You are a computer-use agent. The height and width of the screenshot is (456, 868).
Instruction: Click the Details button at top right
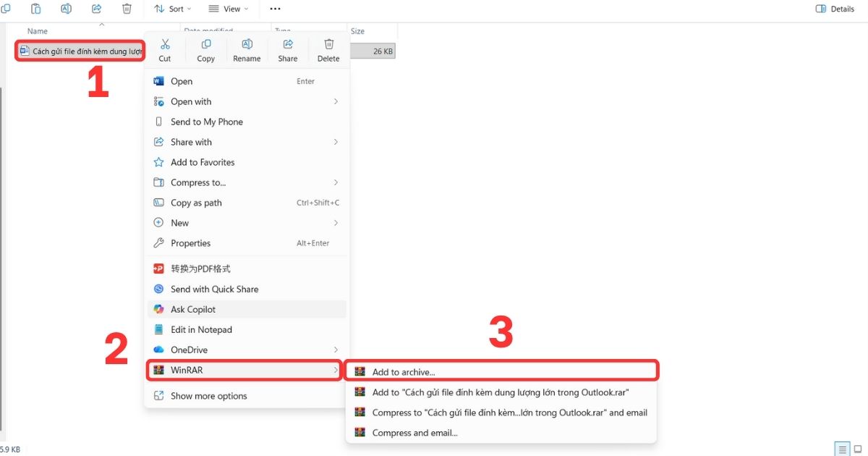coord(835,9)
